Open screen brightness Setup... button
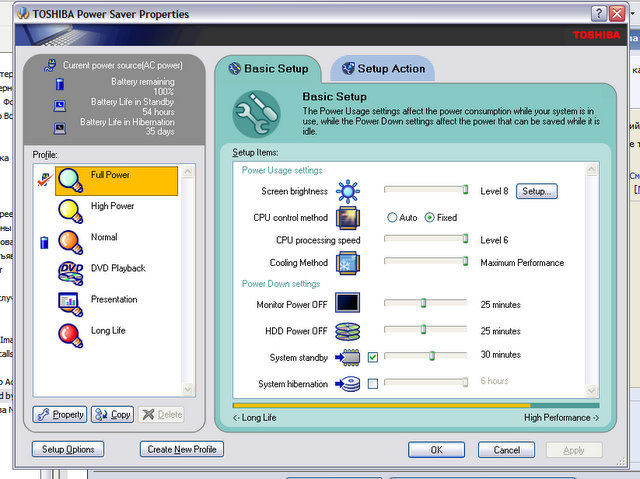 click(537, 191)
